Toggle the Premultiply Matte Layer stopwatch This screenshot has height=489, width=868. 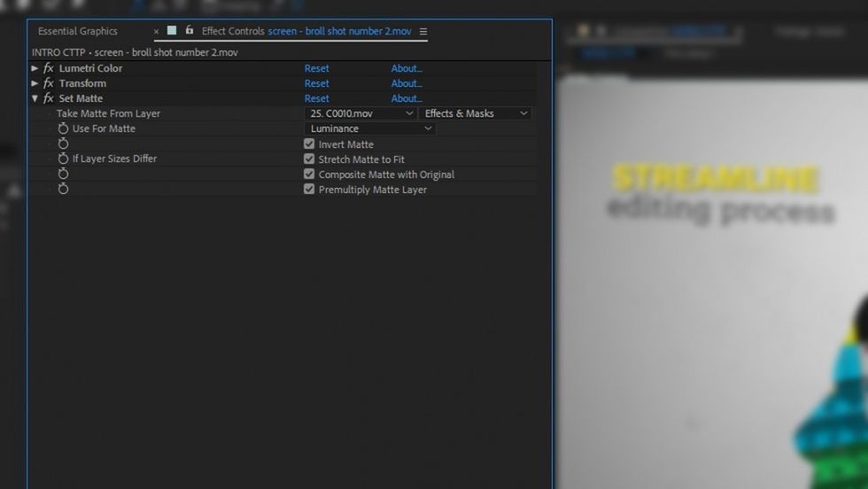click(63, 189)
